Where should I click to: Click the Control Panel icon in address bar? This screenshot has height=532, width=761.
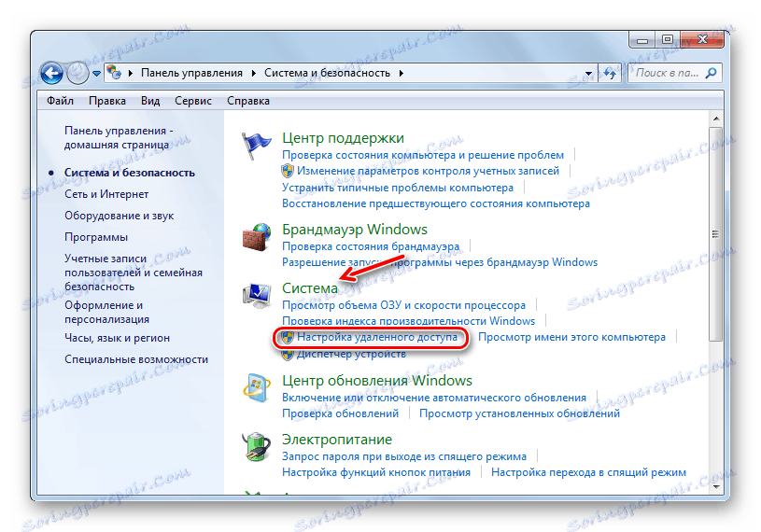(x=114, y=73)
